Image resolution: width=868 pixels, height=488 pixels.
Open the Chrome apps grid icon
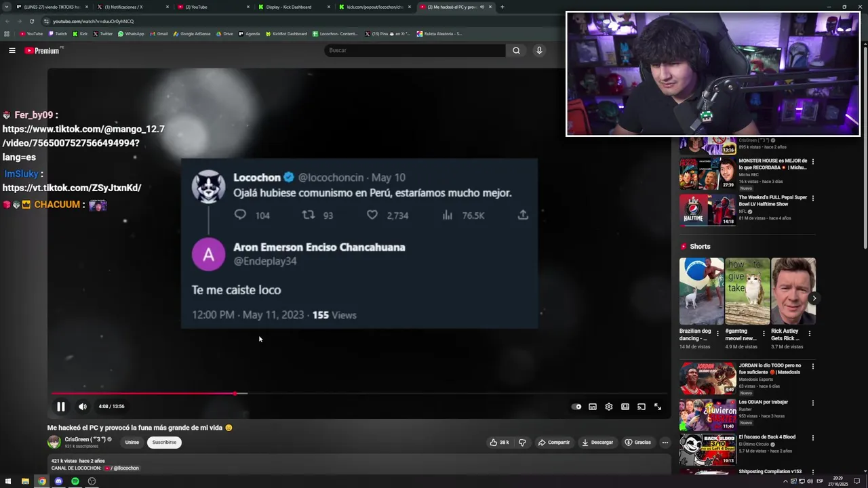pyautogui.click(x=7, y=34)
